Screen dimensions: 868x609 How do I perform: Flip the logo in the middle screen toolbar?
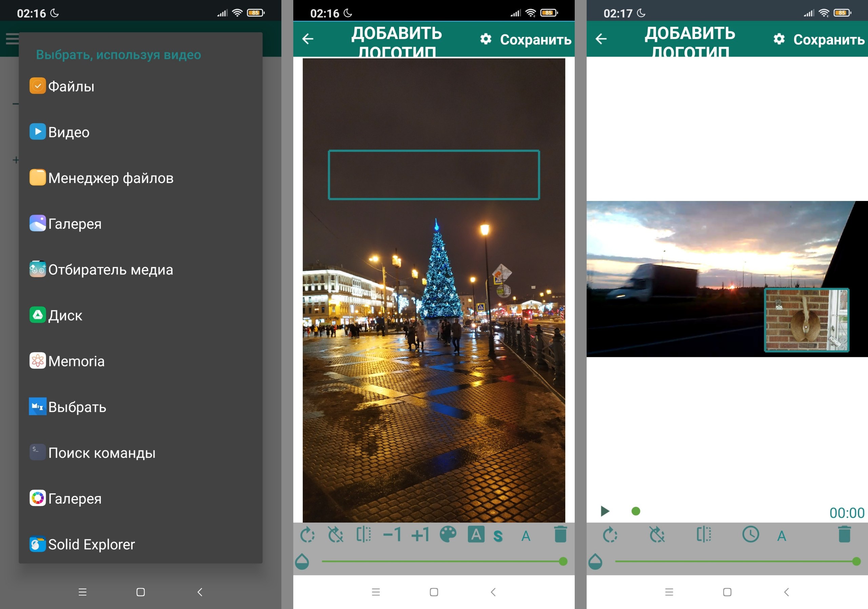pos(364,534)
